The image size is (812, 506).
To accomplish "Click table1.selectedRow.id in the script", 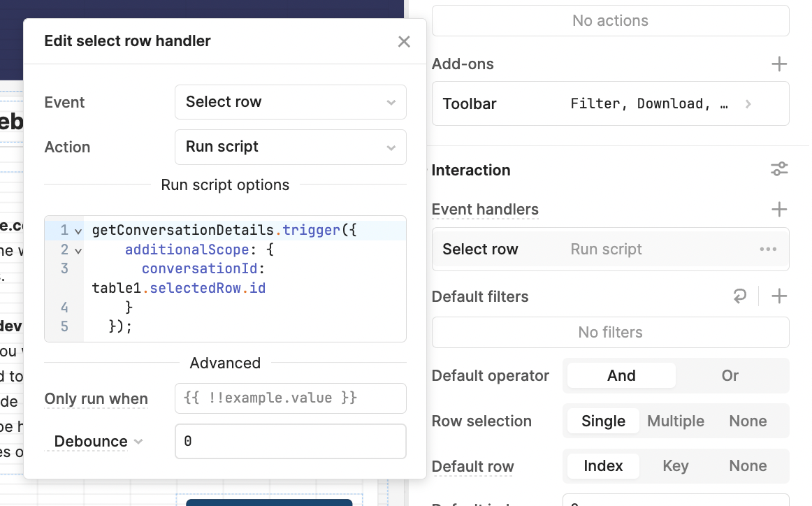I will (x=179, y=288).
